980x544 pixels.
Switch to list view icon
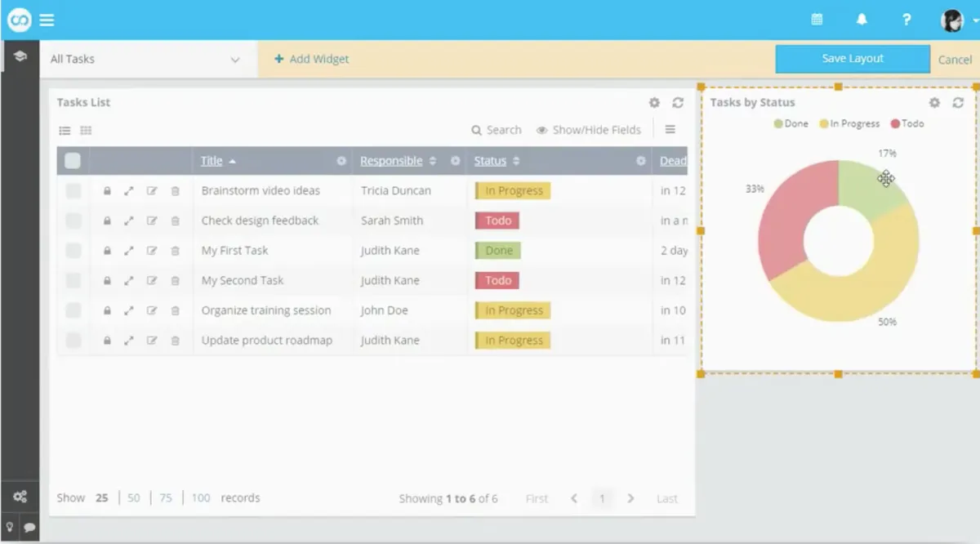[65, 130]
